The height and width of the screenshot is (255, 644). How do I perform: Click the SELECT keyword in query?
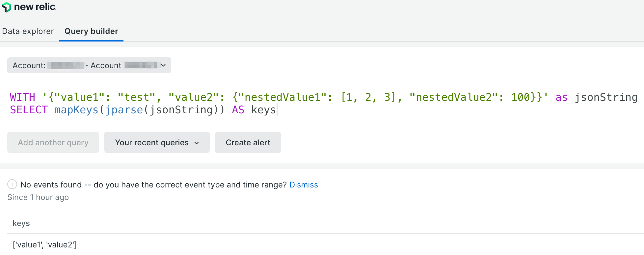tap(29, 110)
